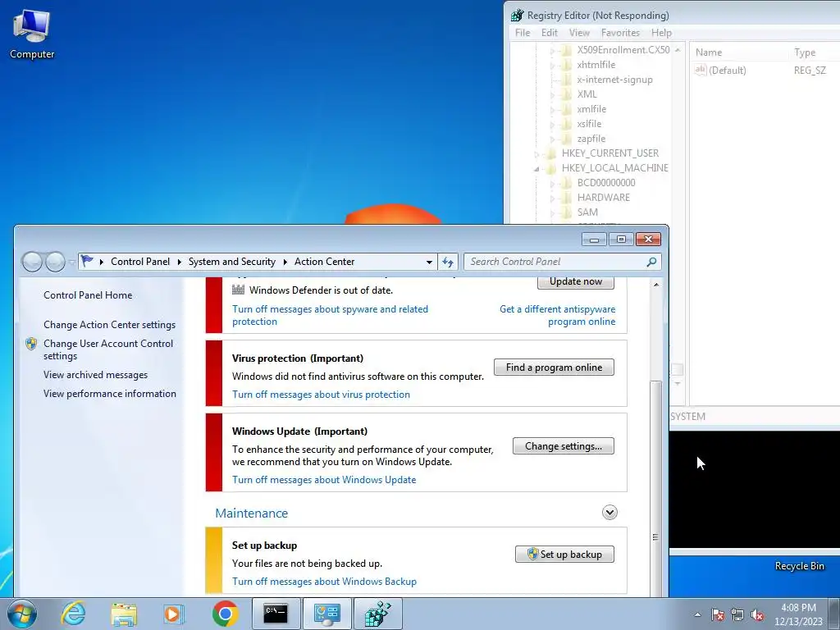This screenshot has height=630, width=840.
Task: Expand the HARDWARE registry key
Action: [x=552, y=199]
